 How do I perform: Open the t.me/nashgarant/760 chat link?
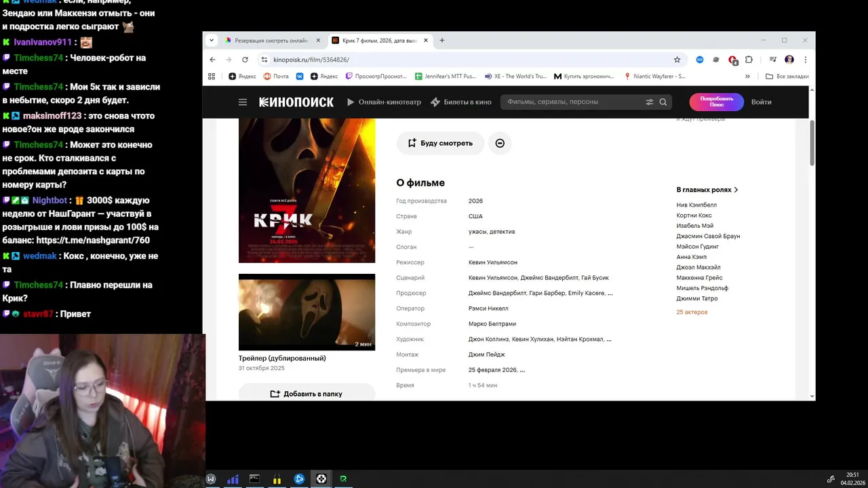pos(92,240)
